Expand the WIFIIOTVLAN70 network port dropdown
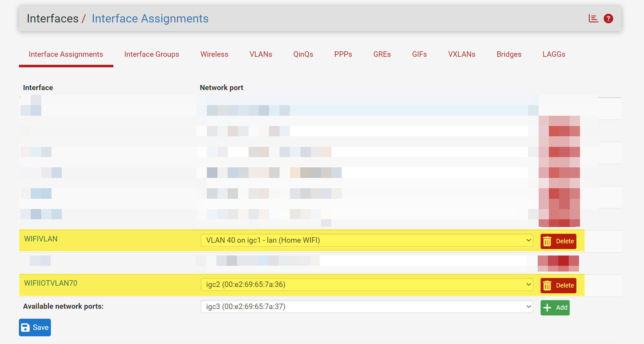644x344 pixels. 367,284
